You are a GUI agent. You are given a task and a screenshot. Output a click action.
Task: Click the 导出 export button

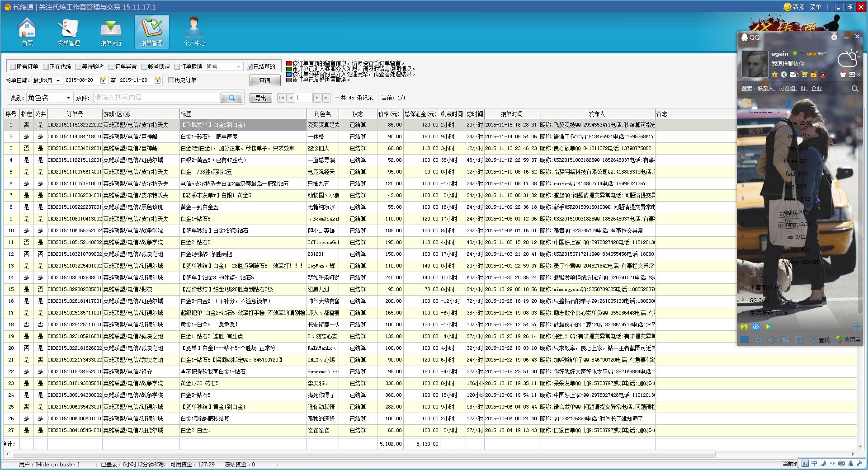click(261, 98)
